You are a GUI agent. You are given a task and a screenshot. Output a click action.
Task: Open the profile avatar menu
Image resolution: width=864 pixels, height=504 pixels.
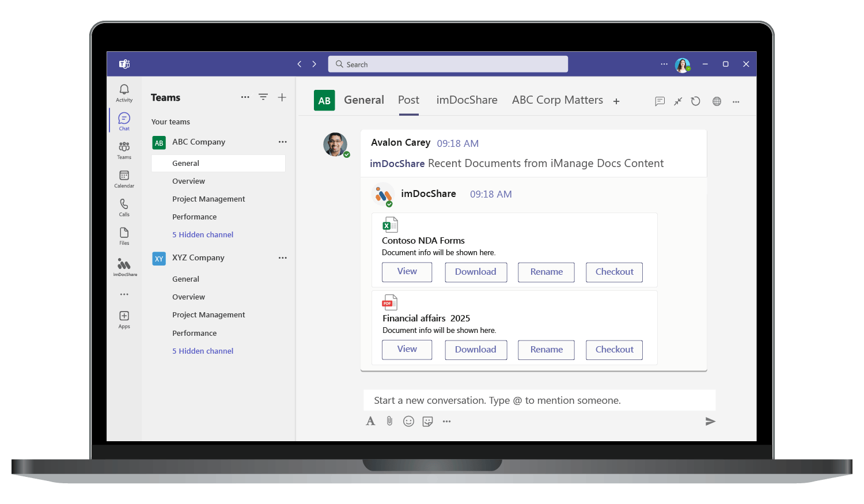click(683, 65)
